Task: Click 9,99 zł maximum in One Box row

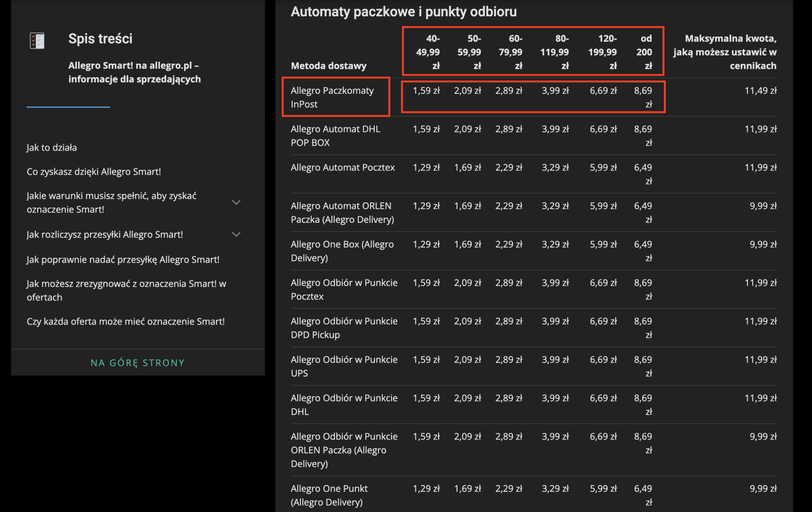Action: 763,244
